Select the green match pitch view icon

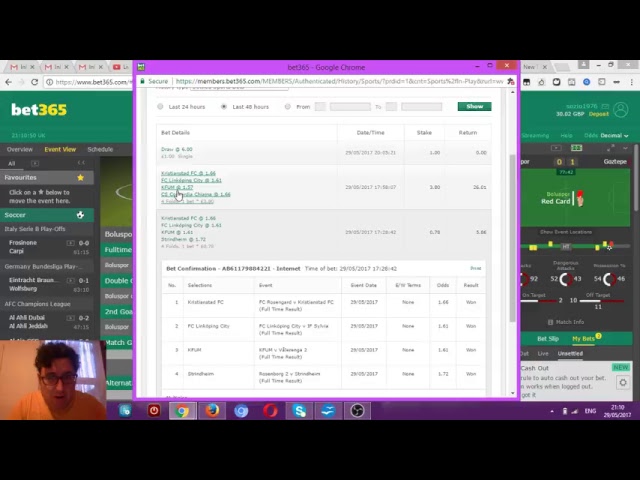point(576,148)
